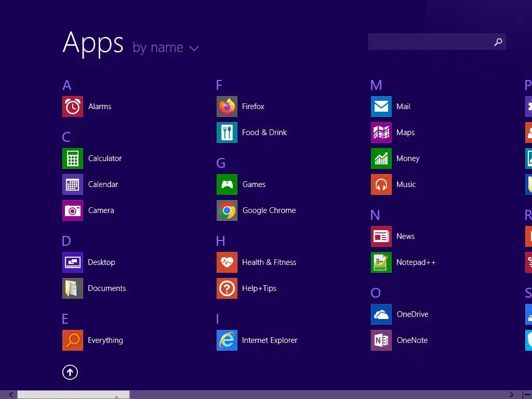The height and width of the screenshot is (399, 532).
Task: Click the 'Notepad++' label text
Action: tap(416, 262)
